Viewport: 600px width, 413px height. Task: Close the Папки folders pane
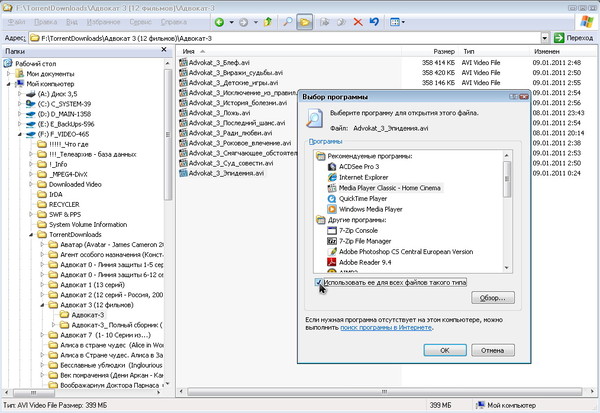coord(164,50)
